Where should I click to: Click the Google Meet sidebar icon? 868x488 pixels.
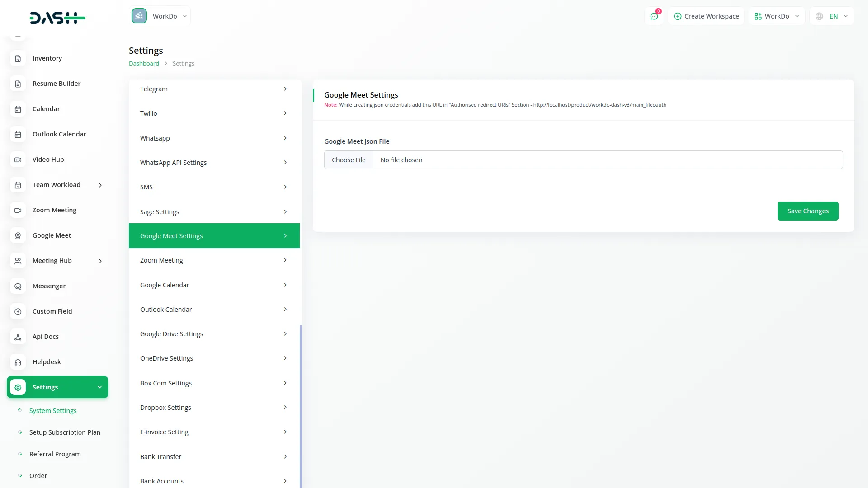tap(18, 235)
